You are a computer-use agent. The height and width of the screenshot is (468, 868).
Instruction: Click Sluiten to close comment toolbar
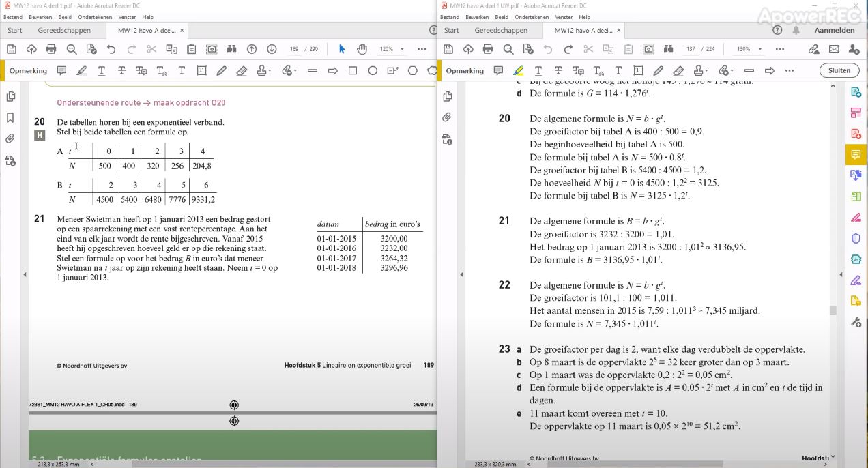[839, 70]
